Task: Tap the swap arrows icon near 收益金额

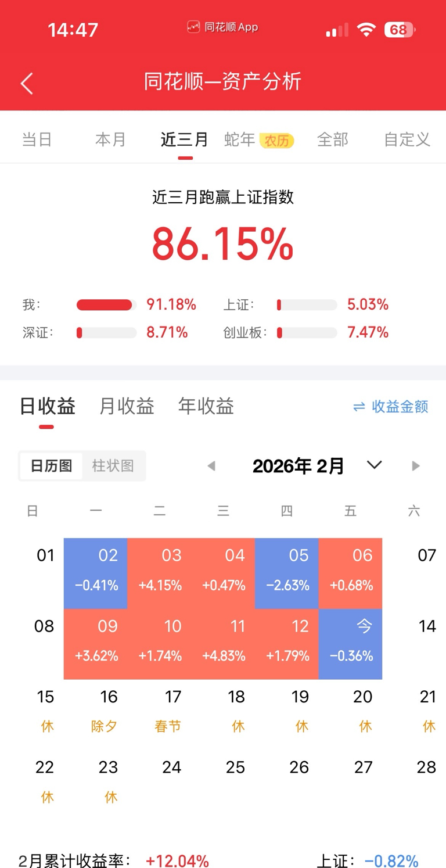Action: click(x=359, y=407)
